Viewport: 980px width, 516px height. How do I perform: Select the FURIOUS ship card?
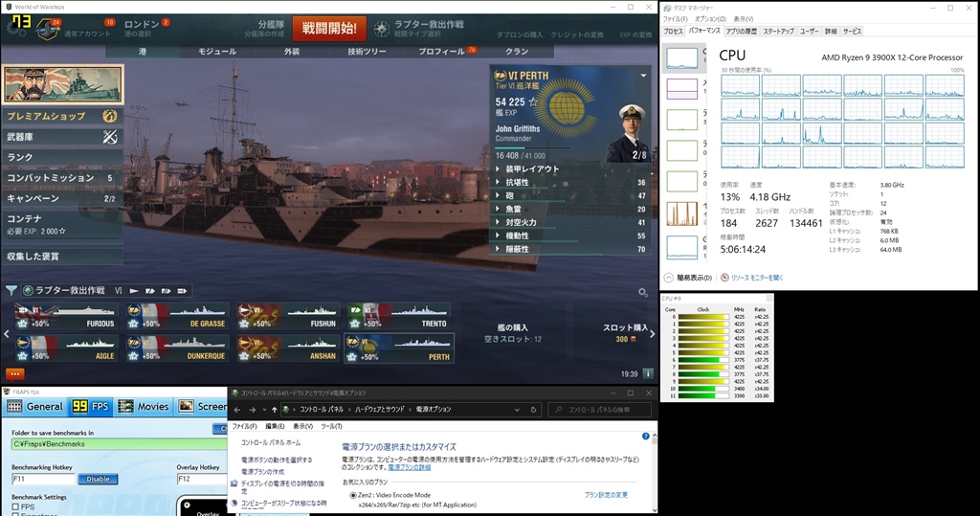[x=66, y=316]
